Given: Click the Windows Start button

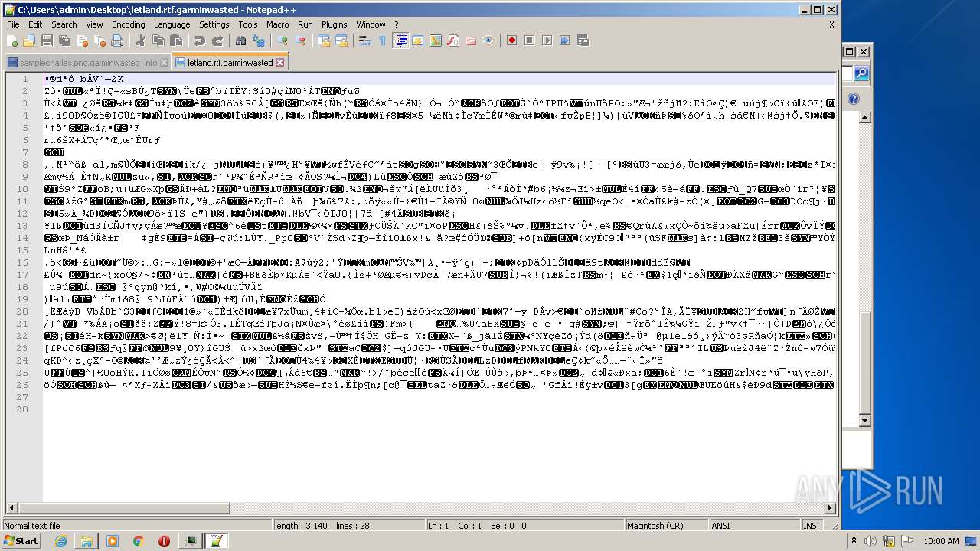Looking at the screenshot, I should coord(21,541).
